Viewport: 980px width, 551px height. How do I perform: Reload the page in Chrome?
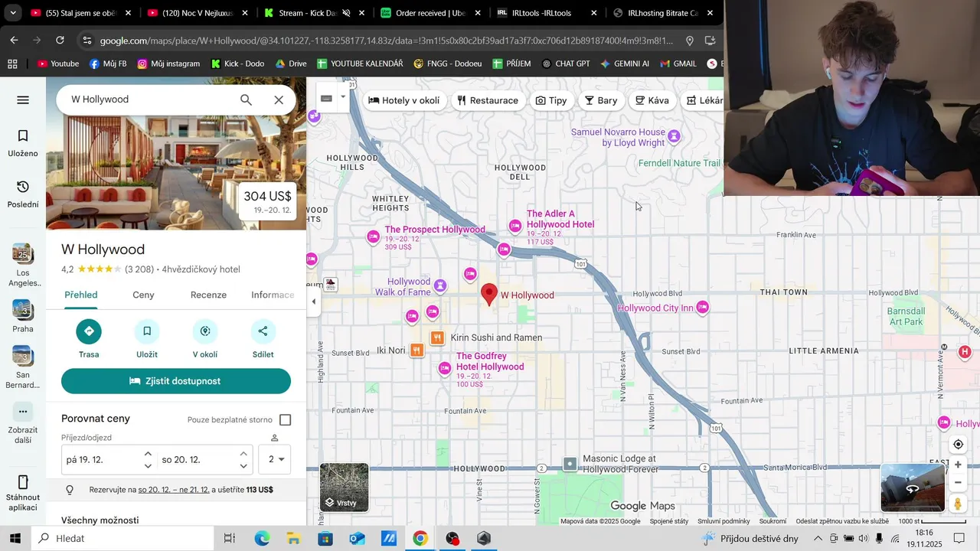click(60, 41)
